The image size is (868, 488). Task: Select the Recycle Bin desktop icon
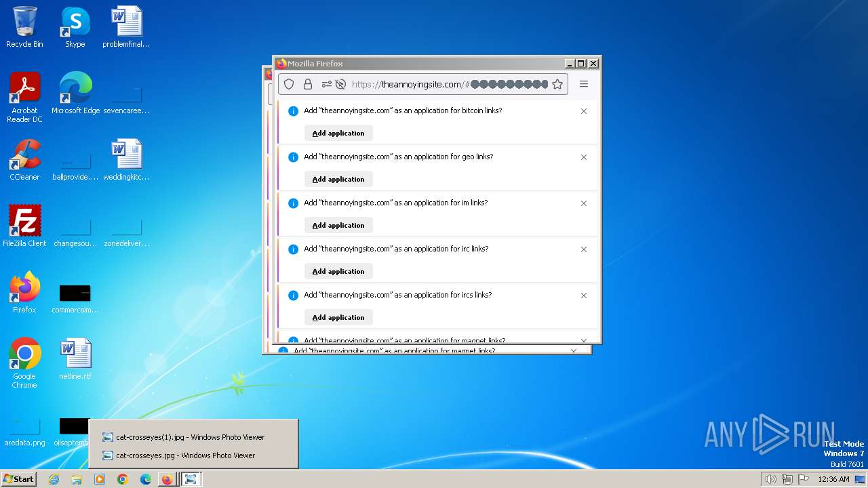pyautogui.click(x=24, y=27)
